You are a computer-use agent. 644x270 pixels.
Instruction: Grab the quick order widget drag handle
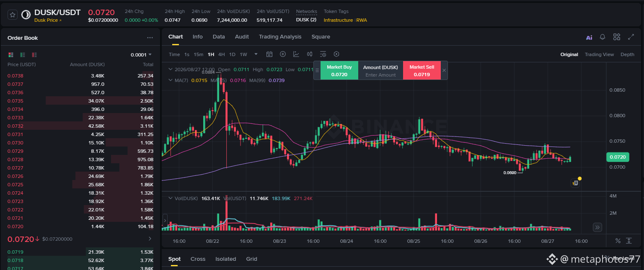coord(317,70)
